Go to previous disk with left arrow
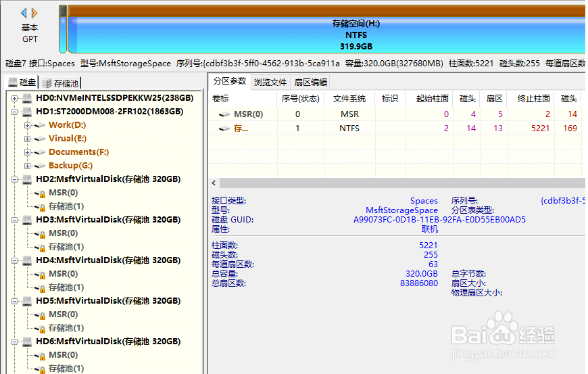The image size is (588, 374). pos(24,13)
